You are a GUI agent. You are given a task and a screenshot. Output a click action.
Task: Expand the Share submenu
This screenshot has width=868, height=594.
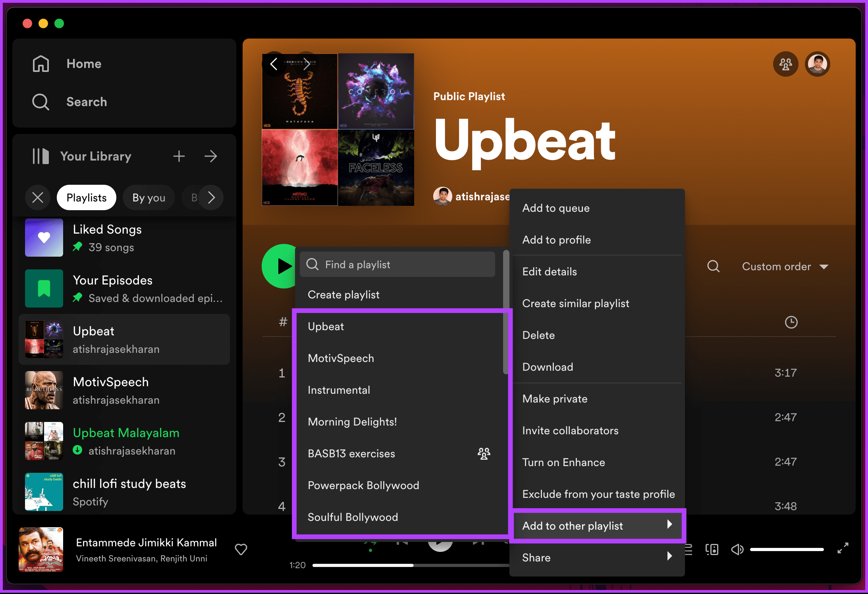[597, 558]
